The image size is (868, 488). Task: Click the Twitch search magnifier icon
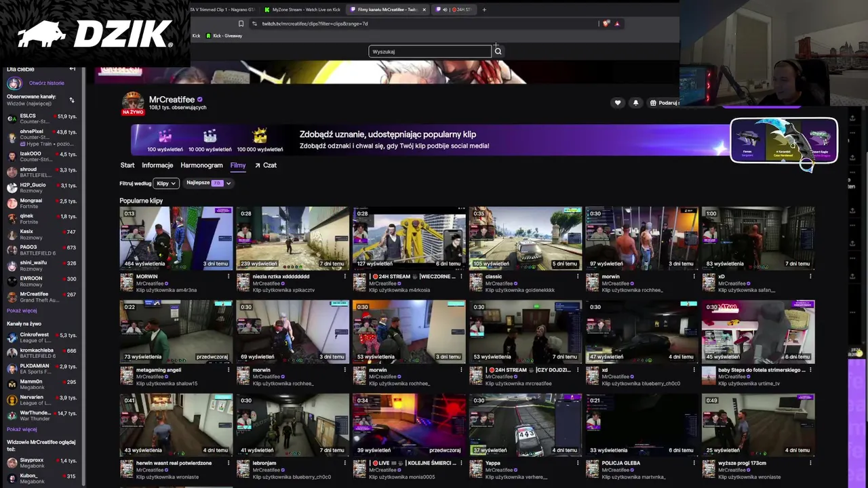(498, 52)
